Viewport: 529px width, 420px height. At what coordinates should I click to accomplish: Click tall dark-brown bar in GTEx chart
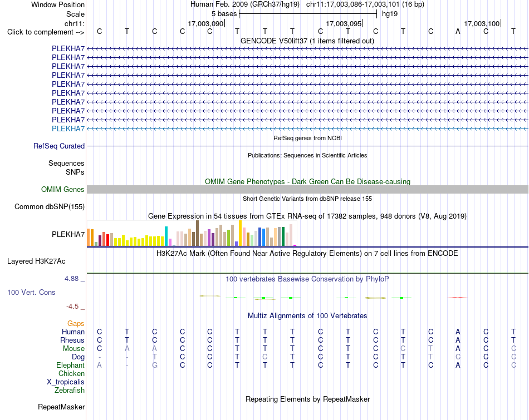tap(197, 233)
